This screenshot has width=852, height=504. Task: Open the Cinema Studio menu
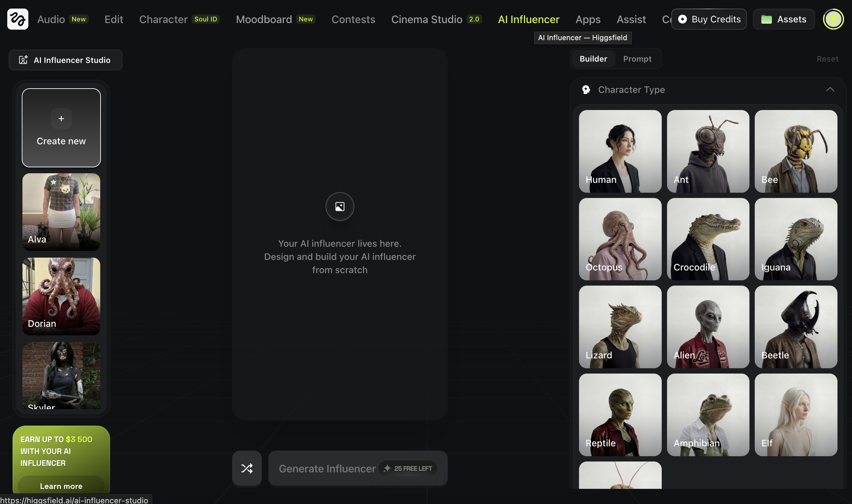(427, 19)
